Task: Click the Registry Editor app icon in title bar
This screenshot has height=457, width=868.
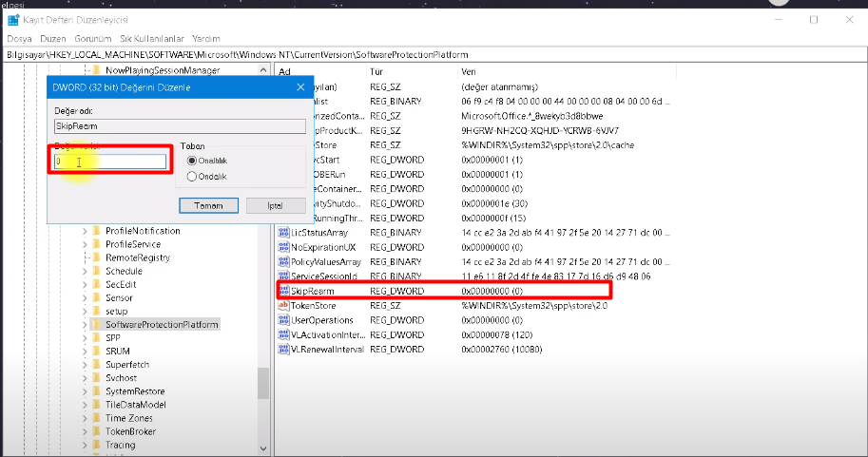Action: 13,20
